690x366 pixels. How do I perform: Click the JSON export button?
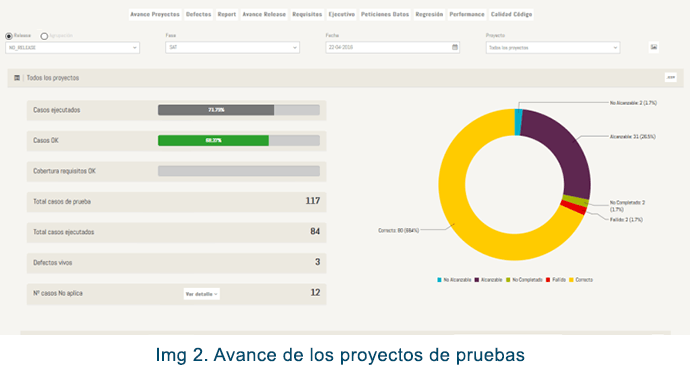671,77
